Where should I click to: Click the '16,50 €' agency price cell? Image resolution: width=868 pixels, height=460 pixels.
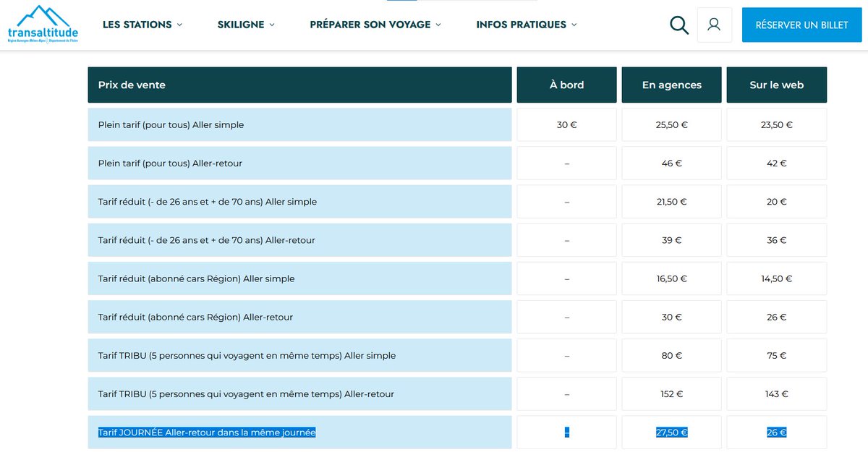[x=672, y=278]
